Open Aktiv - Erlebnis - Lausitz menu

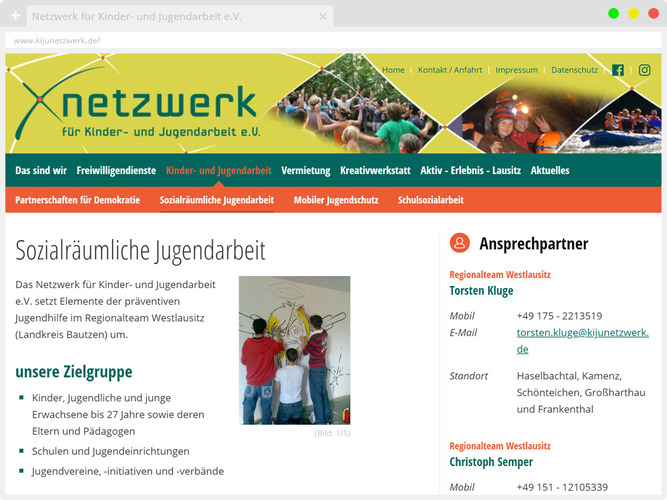click(x=470, y=170)
